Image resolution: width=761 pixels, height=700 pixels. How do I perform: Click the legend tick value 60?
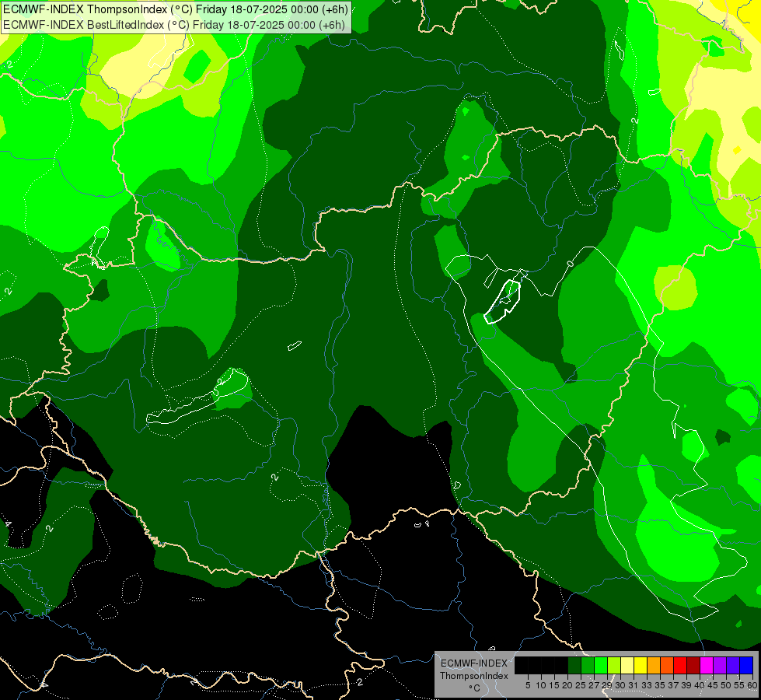(x=752, y=685)
